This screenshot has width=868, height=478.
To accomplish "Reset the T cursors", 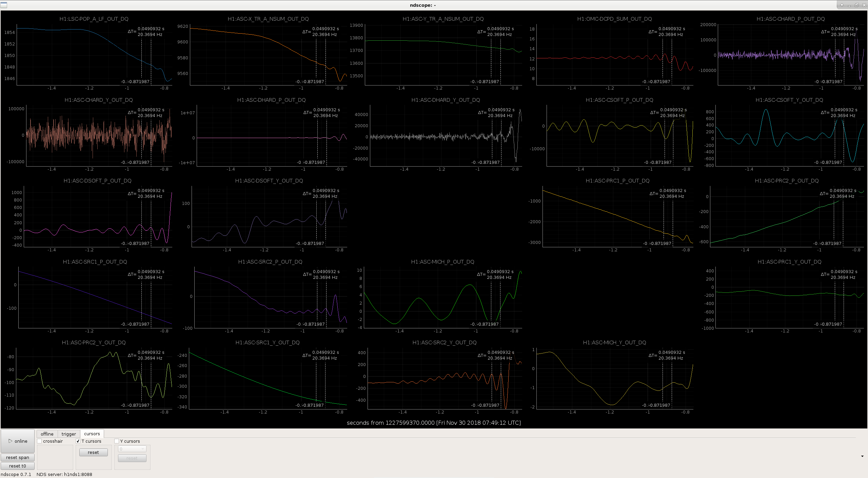I will (93, 452).
